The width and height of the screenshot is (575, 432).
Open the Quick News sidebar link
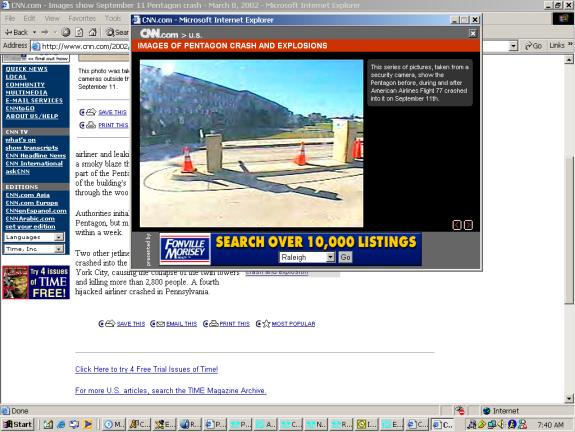[x=26, y=69]
